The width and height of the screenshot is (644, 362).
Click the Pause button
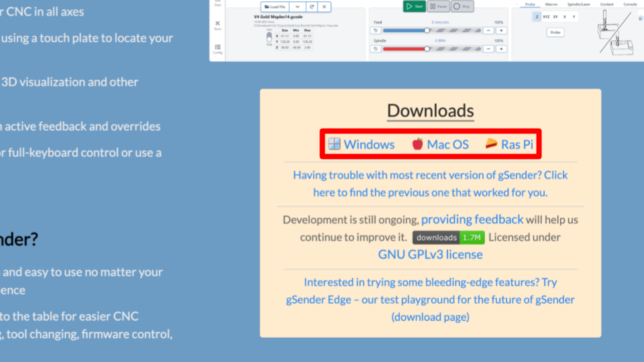point(438,6)
